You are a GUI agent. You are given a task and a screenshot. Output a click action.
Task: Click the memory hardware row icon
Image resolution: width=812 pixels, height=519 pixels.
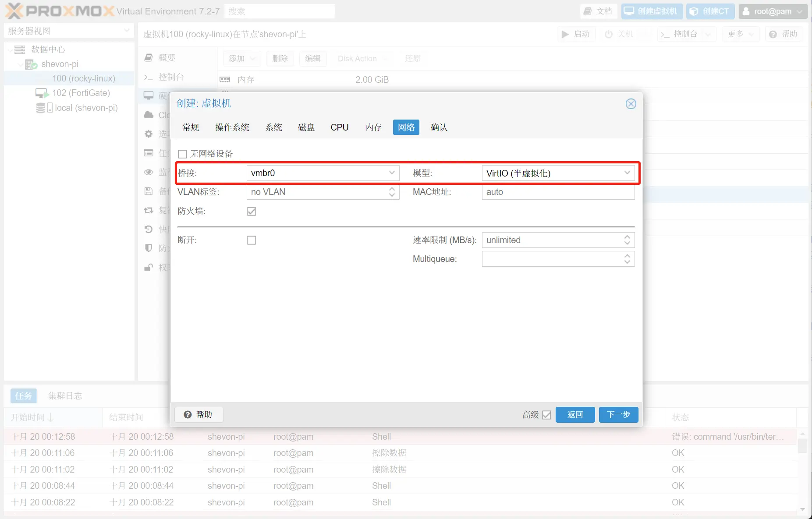(225, 80)
